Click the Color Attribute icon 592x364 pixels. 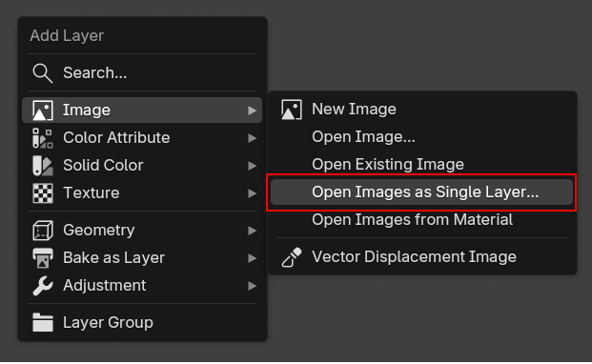pos(43,138)
